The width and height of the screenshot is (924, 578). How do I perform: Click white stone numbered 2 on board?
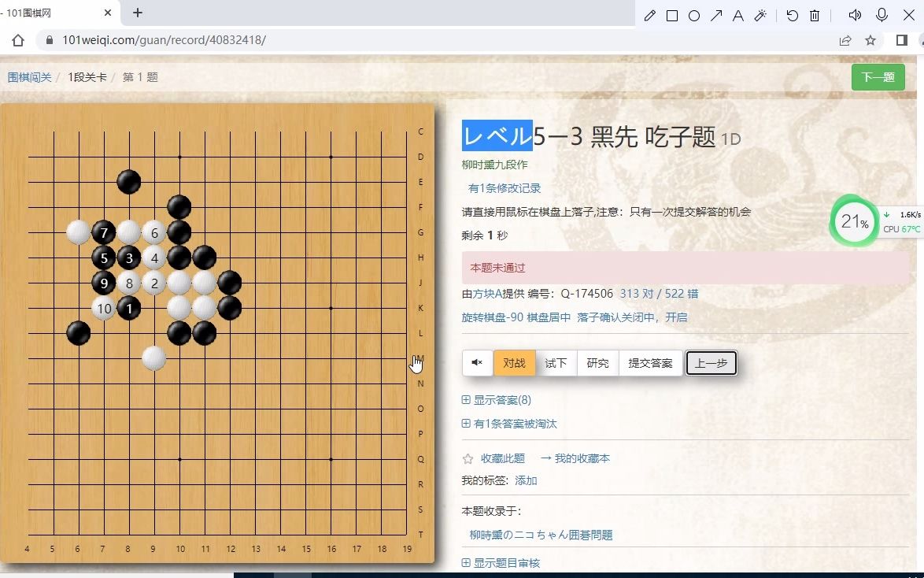(154, 283)
